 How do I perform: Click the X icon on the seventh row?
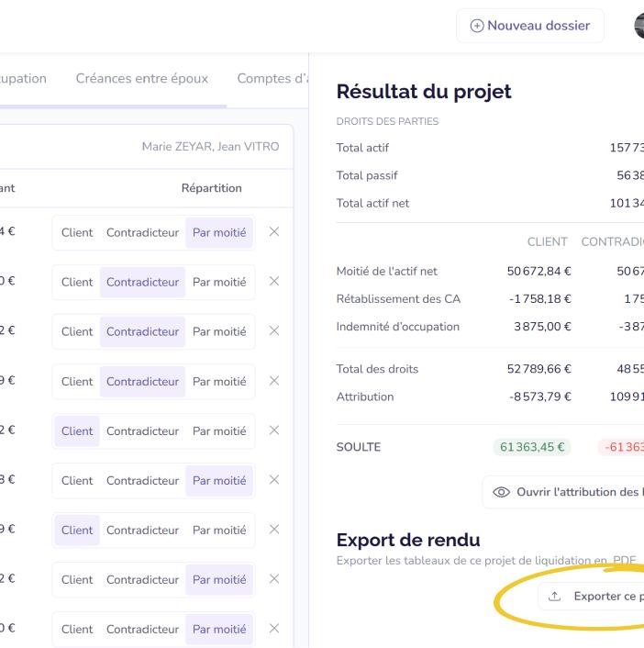click(x=274, y=530)
